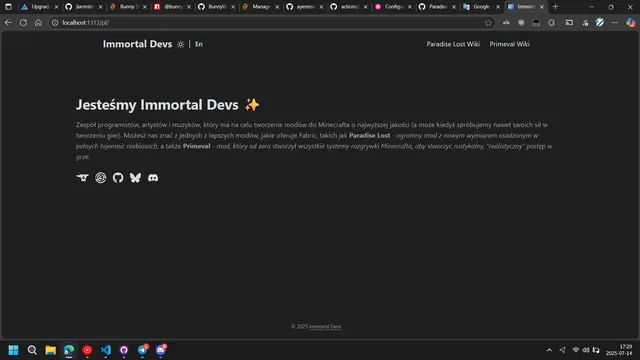Open taskbar Search
Screen dimensions: 640x360
(32, 350)
